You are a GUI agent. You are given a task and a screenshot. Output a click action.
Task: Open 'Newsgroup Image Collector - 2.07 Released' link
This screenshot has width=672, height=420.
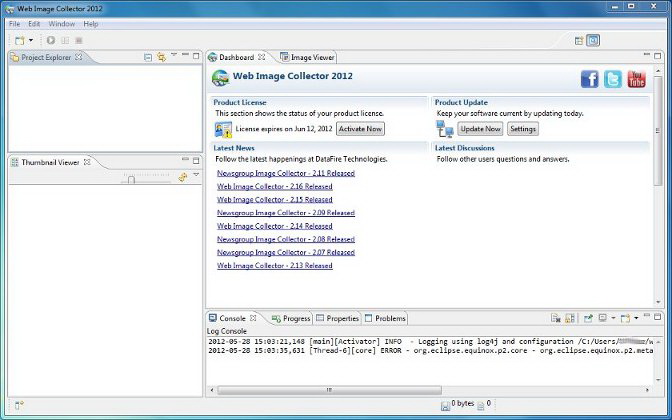pos(286,252)
